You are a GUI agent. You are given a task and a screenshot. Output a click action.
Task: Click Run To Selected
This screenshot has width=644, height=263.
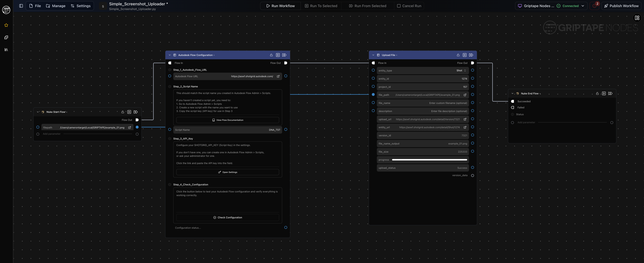click(x=321, y=6)
